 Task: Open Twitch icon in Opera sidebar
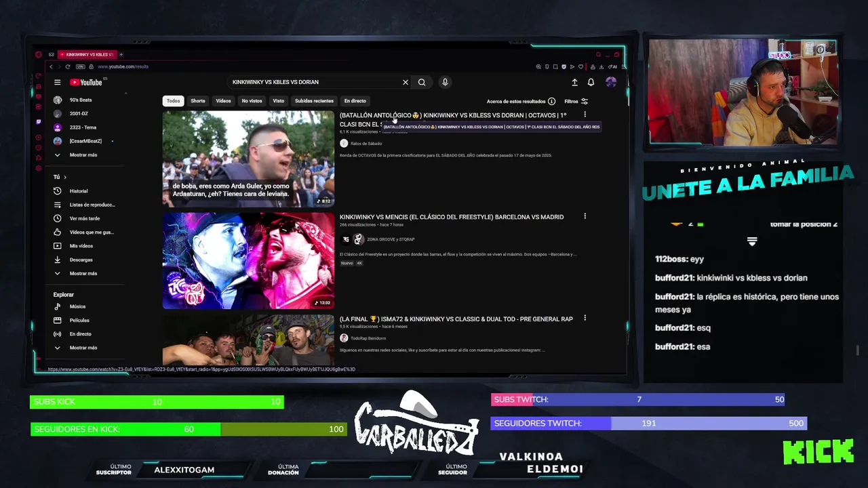tap(39, 122)
